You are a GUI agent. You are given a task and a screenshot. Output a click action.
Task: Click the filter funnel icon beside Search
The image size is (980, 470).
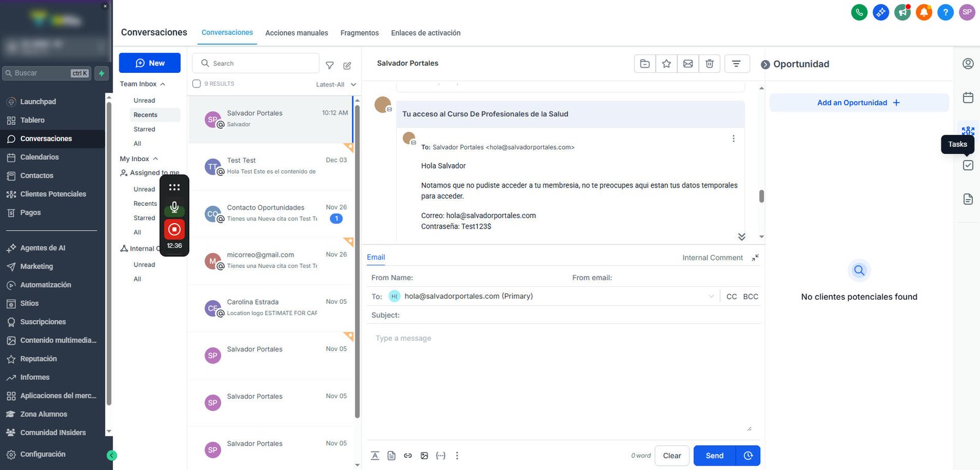[330, 65]
